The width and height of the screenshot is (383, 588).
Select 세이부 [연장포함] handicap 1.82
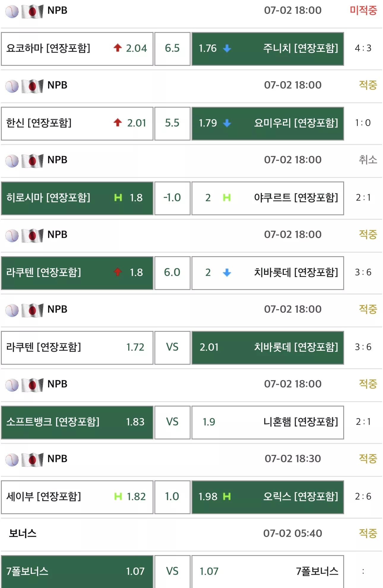77,497
